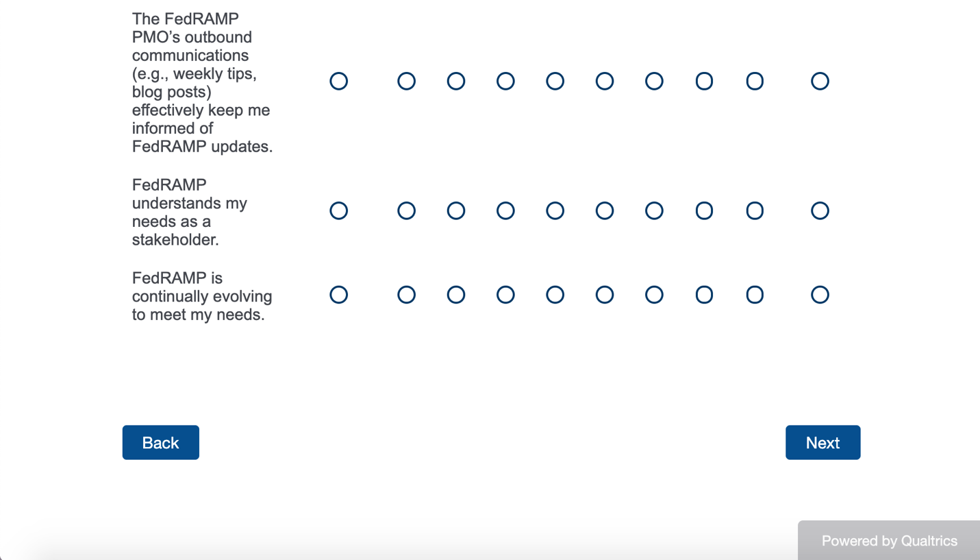
Task: Click the Back button
Action: tap(160, 443)
